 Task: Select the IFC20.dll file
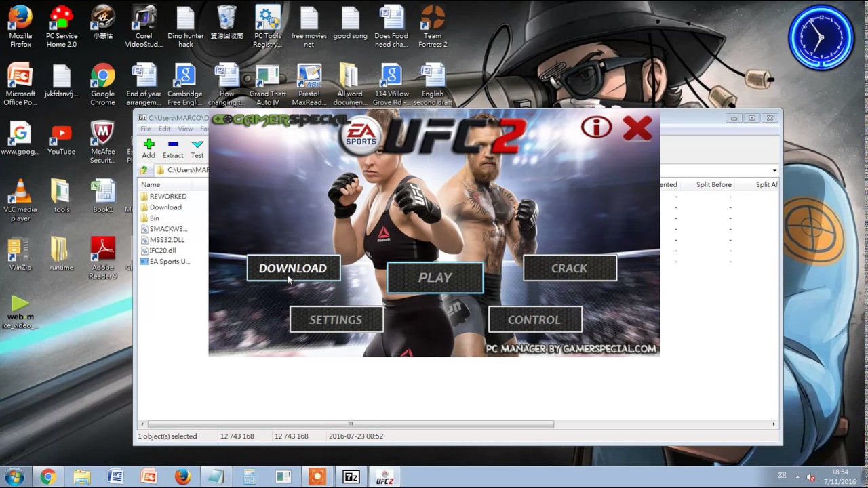point(158,251)
